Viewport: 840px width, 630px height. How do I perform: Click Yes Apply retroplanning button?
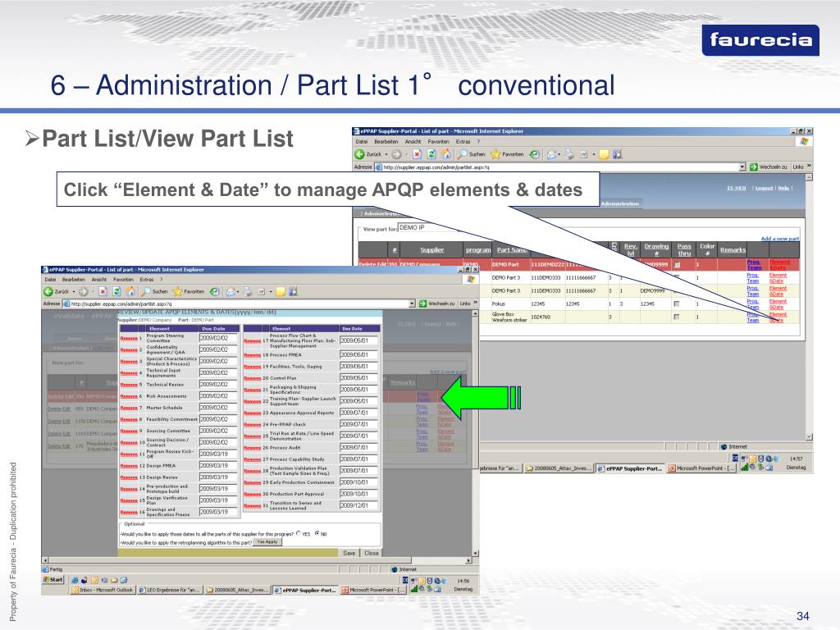(267, 542)
